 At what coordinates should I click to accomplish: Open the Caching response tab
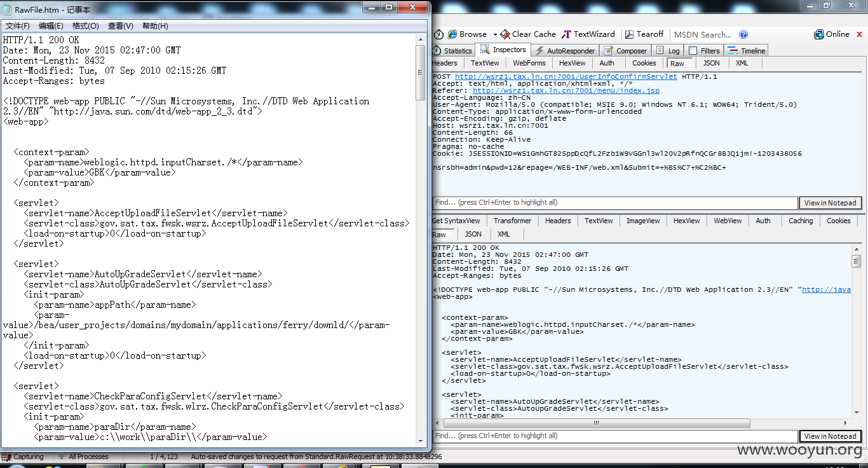(x=801, y=221)
